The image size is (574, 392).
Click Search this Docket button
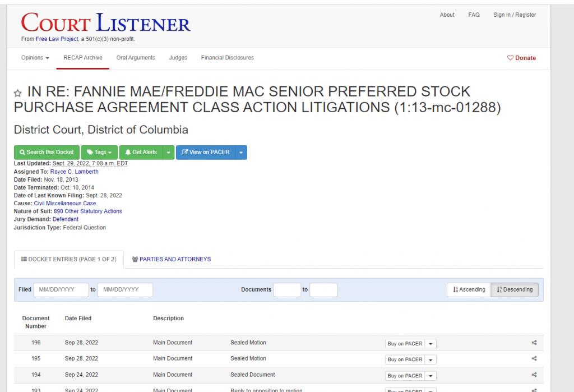pos(47,153)
